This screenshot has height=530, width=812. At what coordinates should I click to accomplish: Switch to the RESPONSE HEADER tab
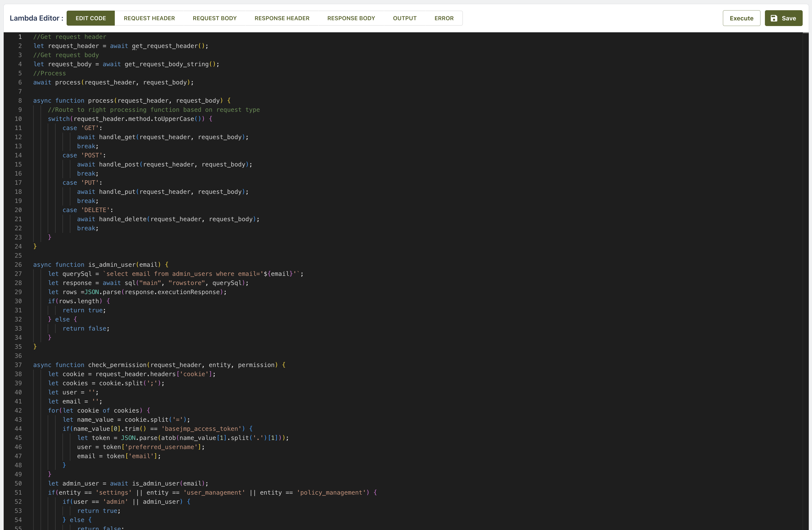tap(282, 18)
